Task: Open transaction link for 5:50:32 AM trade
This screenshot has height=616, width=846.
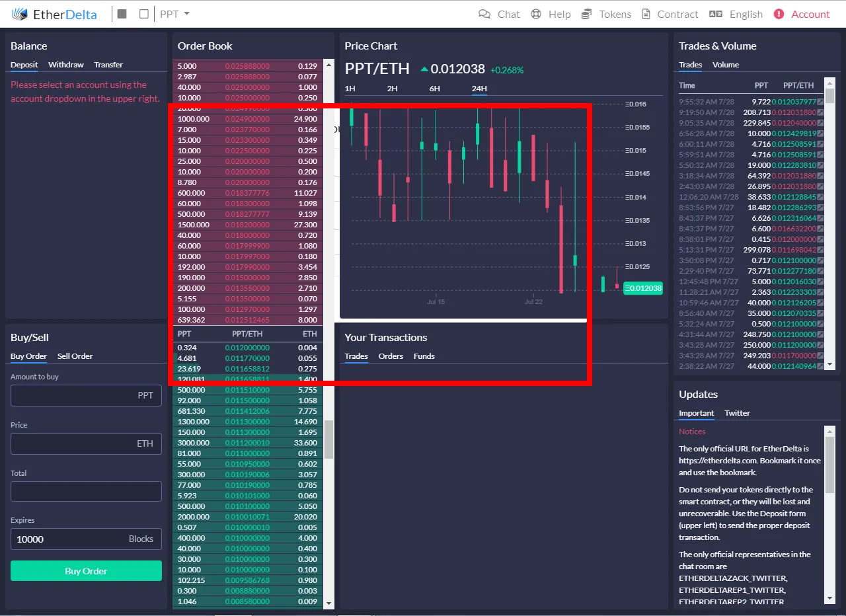Action: pos(821,165)
